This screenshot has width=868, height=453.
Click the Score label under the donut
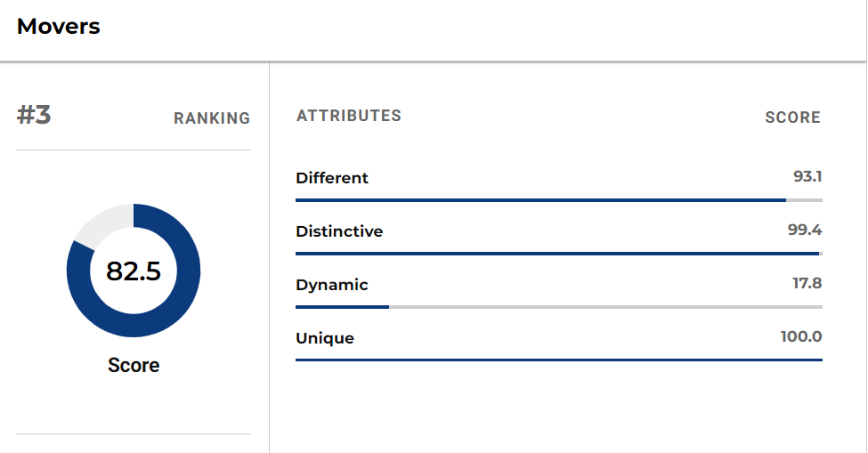click(134, 365)
